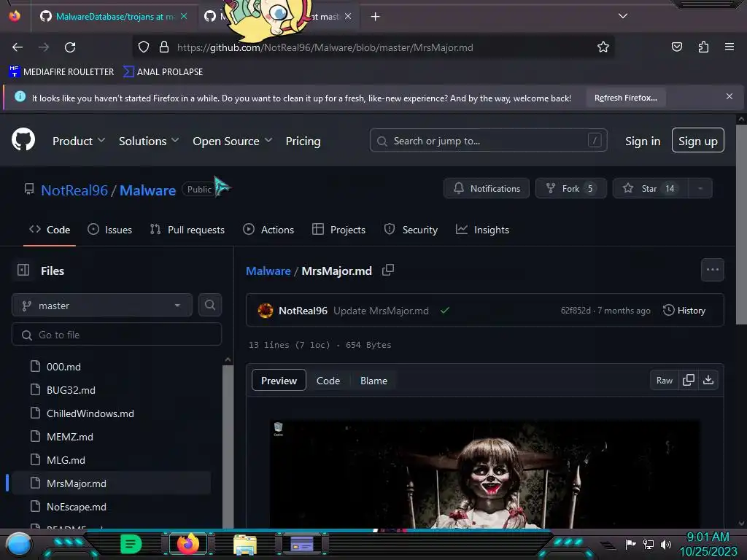The width and height of the screenshot is (747, 560).
Task: Expand the Product menu
Action: point(79,141)
